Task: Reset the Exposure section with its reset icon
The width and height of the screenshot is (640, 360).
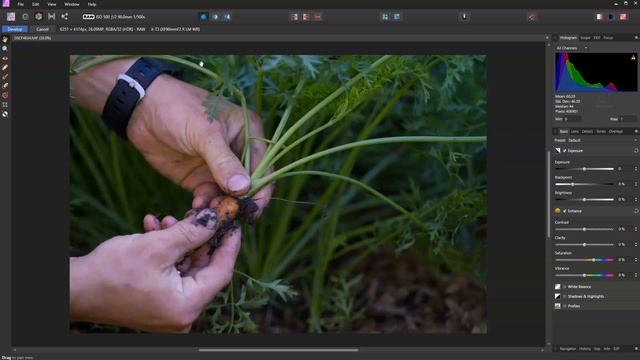Action: point(636,151)
